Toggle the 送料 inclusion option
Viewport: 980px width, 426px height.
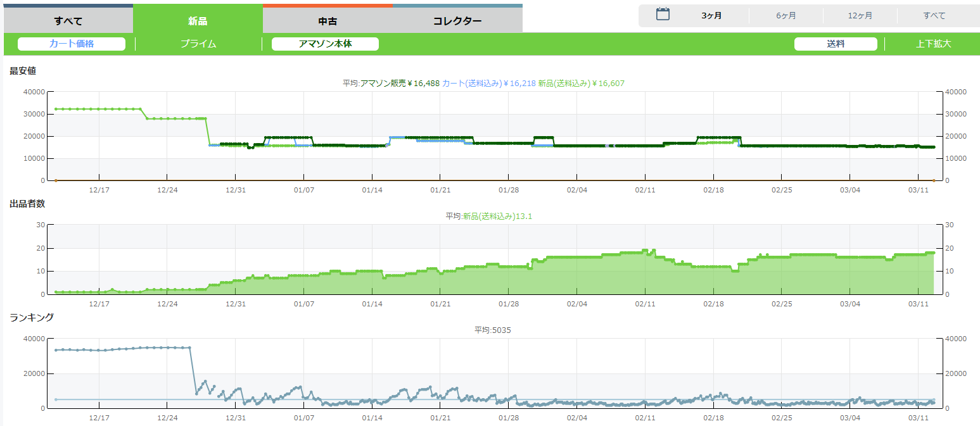coord(836,44)
